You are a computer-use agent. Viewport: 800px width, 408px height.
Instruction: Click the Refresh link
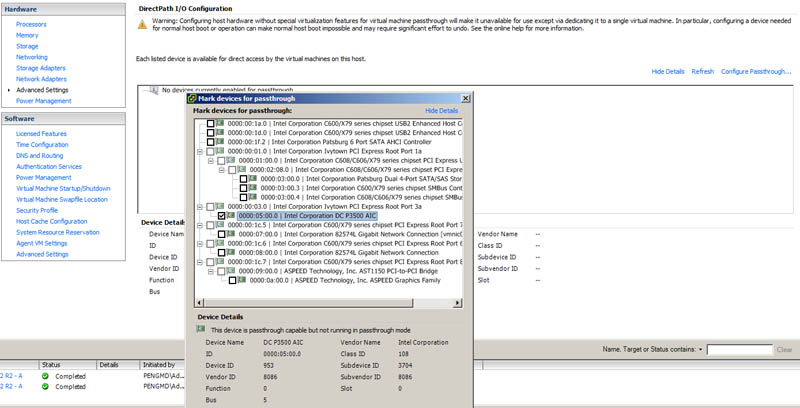pos(703,71)
